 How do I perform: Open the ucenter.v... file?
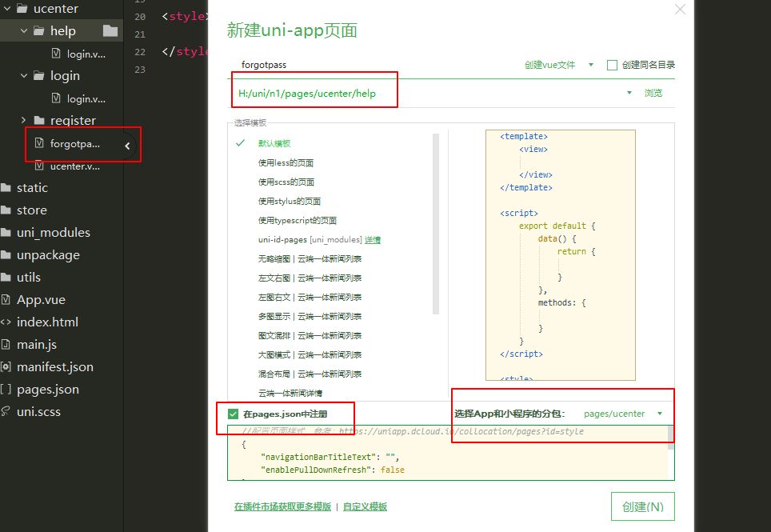pos(74,166)
